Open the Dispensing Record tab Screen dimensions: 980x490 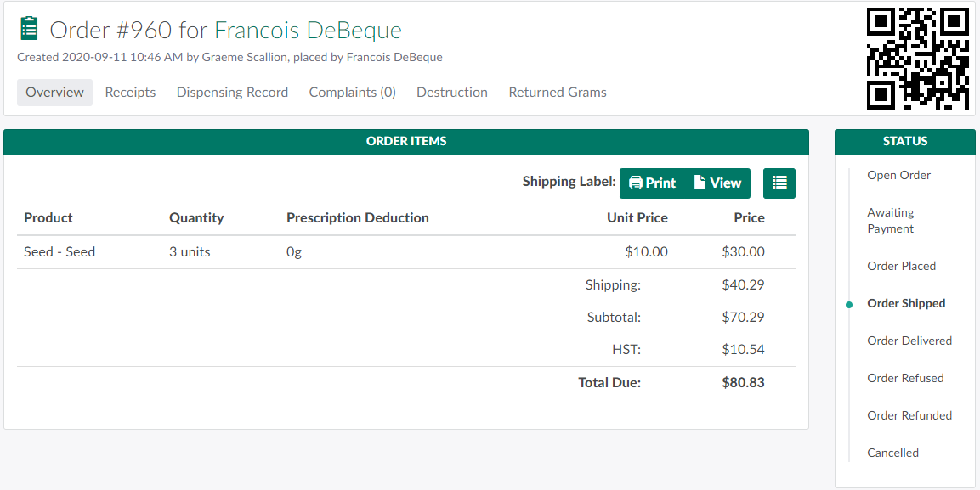[232, 93]
